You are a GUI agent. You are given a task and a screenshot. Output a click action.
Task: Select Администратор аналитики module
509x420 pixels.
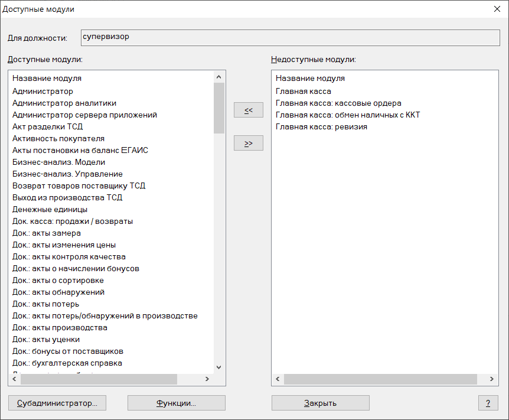click(64, 103)
